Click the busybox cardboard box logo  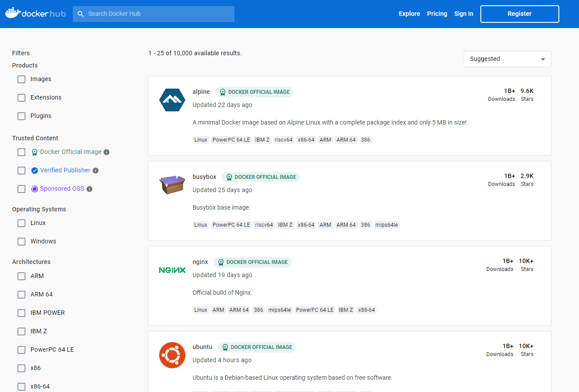coord(172,185)
